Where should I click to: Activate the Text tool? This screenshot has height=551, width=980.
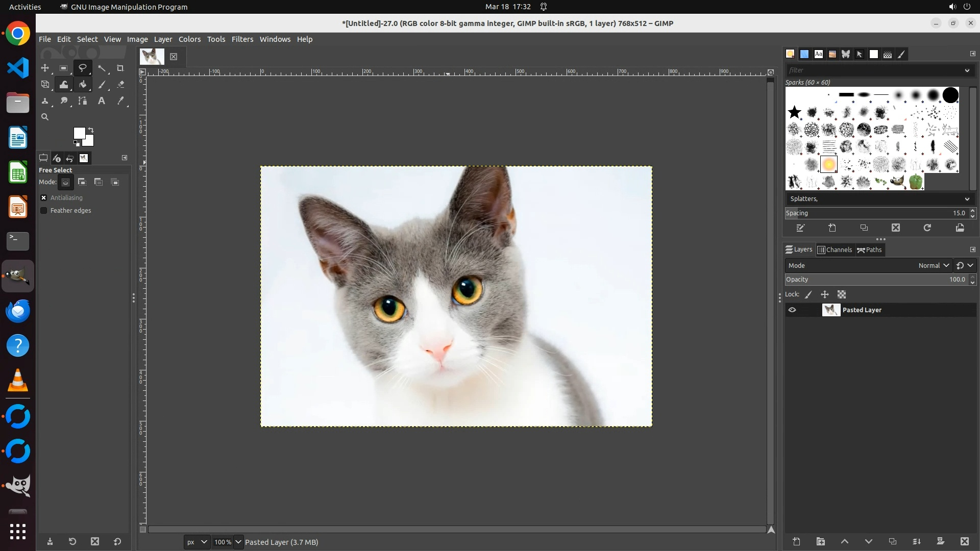[x=102, y=101]
